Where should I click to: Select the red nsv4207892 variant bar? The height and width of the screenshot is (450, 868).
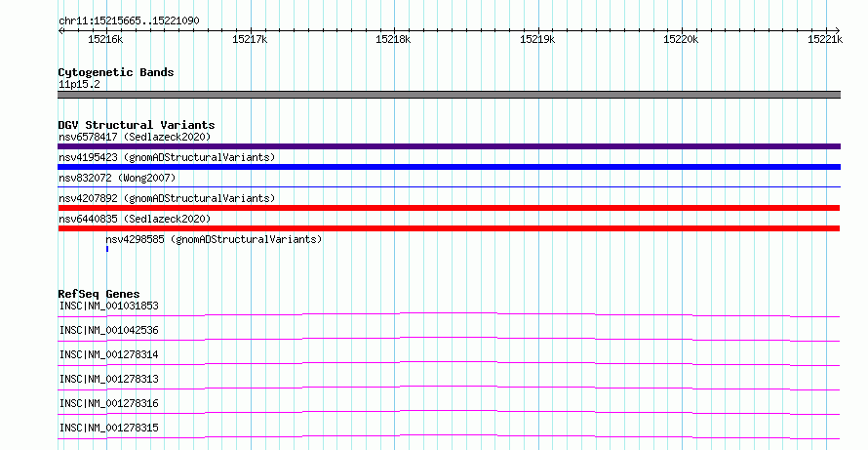coord(449,208)
